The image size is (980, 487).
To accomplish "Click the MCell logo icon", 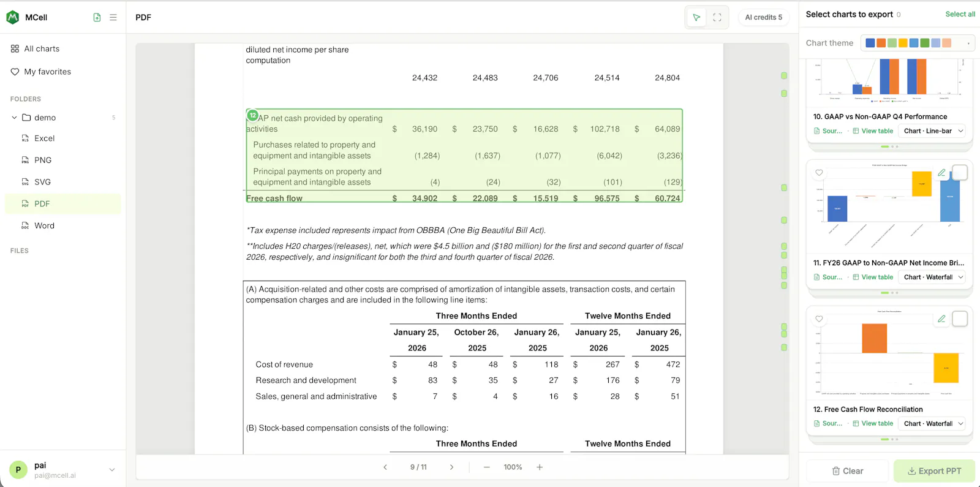I will coord(12,17).
